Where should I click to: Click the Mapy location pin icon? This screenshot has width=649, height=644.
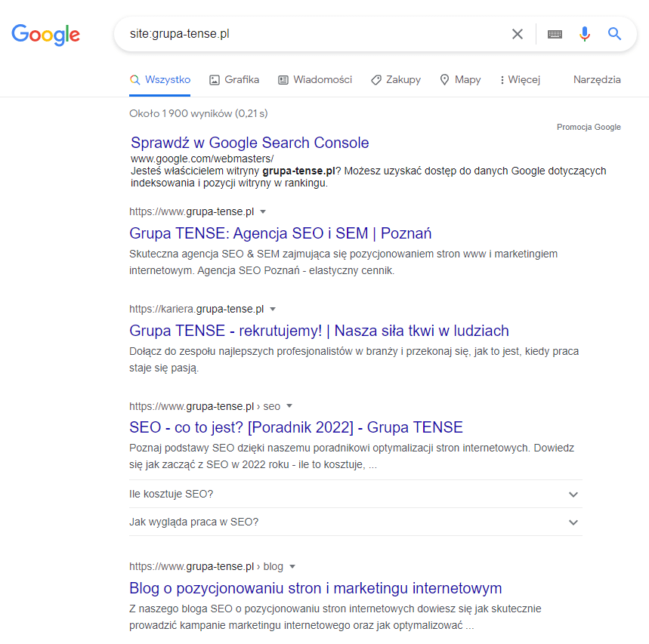click(x=444, y=80)
